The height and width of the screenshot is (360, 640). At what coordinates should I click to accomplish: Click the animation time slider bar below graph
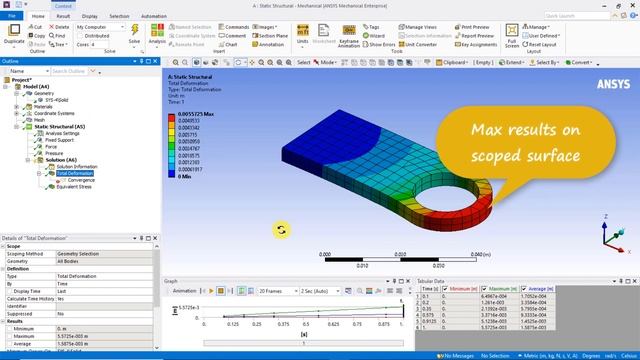coord(303,343)
